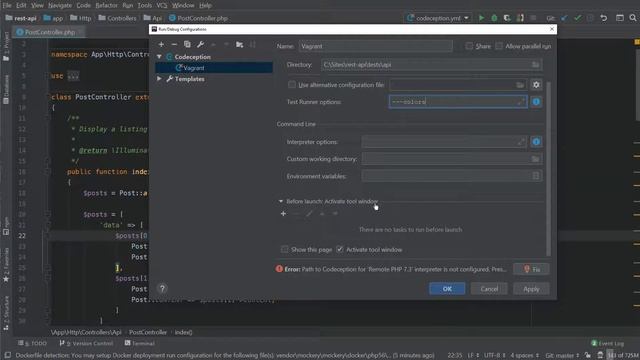640x360 pixels.
Task: Browse for alternative configuration file
Action: (520, 85)
